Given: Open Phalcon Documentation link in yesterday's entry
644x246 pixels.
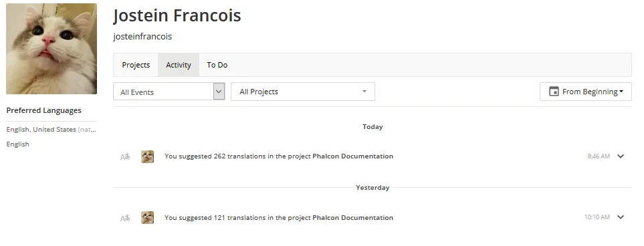Looking at the screenshot, I should click(x=353, y=218).
